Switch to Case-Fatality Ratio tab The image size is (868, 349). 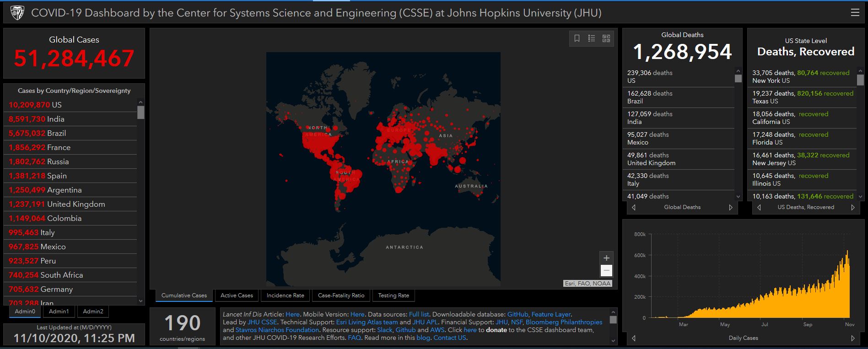point(341,295)
